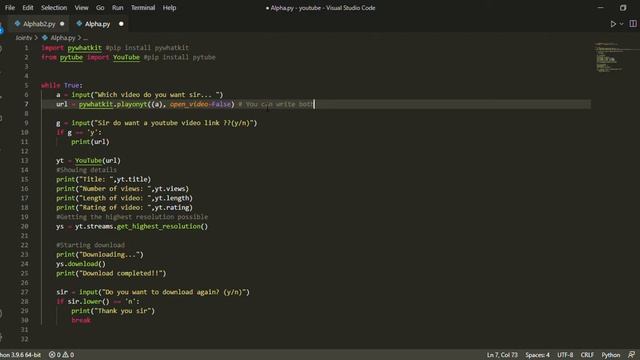
Task: Click the 'break' keyword
Action: click(x=81, y=320)
